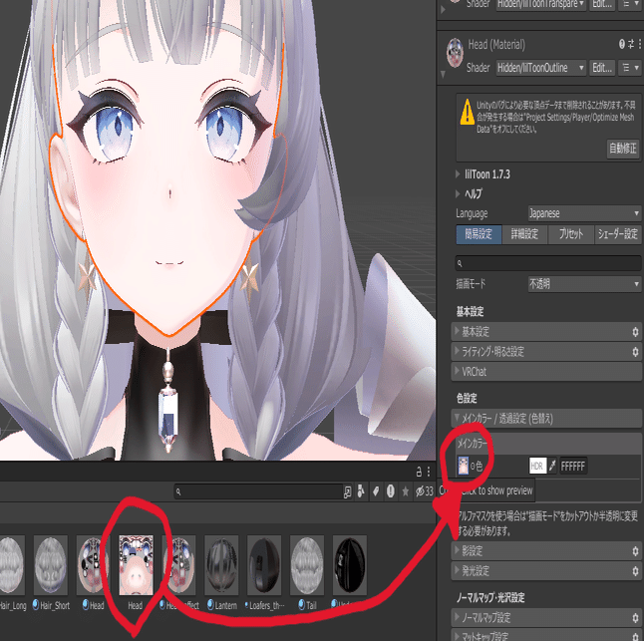Select the Tail material thumbnail
This screenshot has height=644, width=644.
coord(307,565)
